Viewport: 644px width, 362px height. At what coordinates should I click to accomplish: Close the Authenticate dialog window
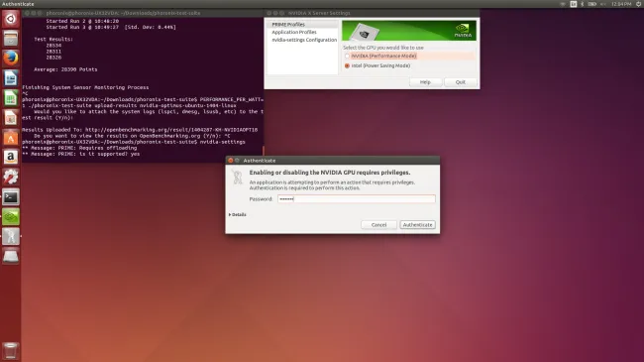231,161
